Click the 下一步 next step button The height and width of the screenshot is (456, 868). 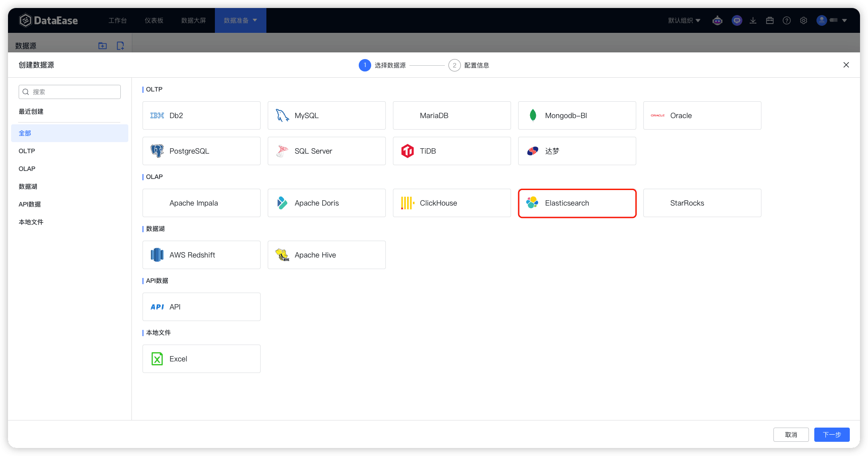click(832, 435)
